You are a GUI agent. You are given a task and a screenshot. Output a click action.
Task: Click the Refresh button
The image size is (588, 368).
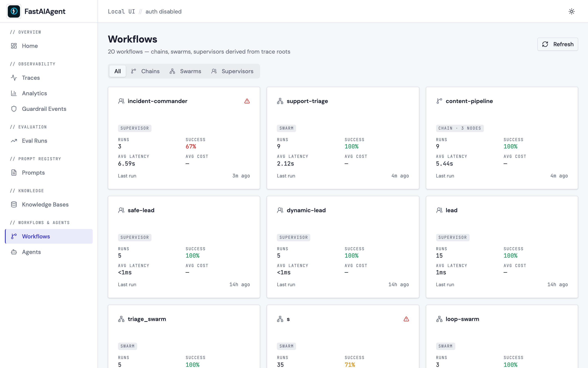click(x=558, y=44)
